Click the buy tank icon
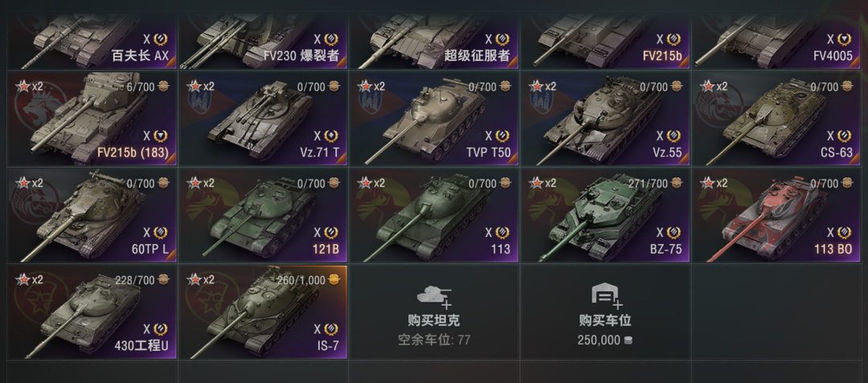The height and width of the screenshot is (383, 868). click(434, 297)
